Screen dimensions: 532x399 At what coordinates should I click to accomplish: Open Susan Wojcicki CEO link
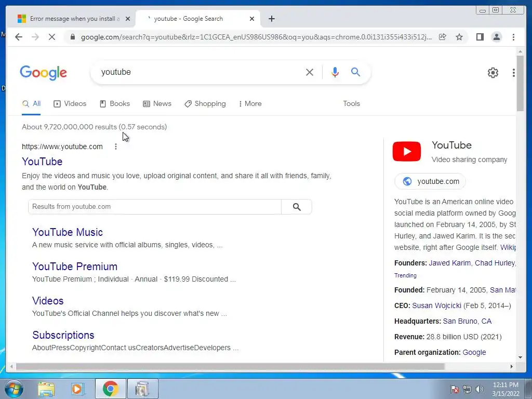(x=436, y=305)
